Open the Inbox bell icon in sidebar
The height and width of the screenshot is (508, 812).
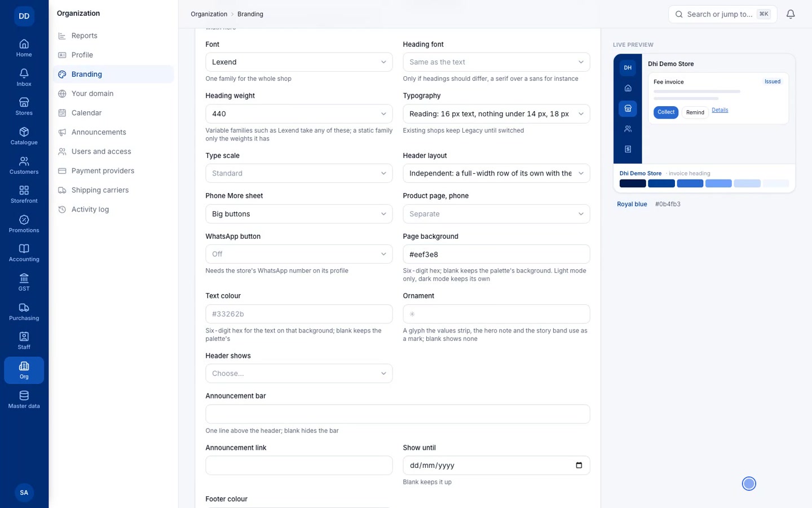coord(24,73)
